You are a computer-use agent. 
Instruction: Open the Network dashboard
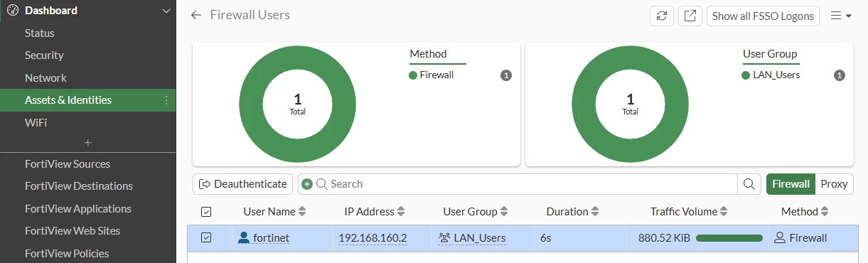(45, 77)
